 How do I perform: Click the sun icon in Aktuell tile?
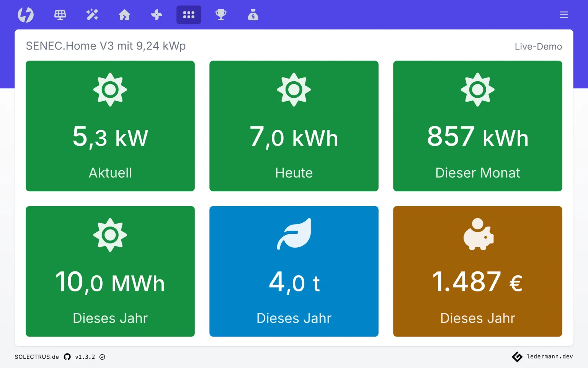(x=110, y=90)
